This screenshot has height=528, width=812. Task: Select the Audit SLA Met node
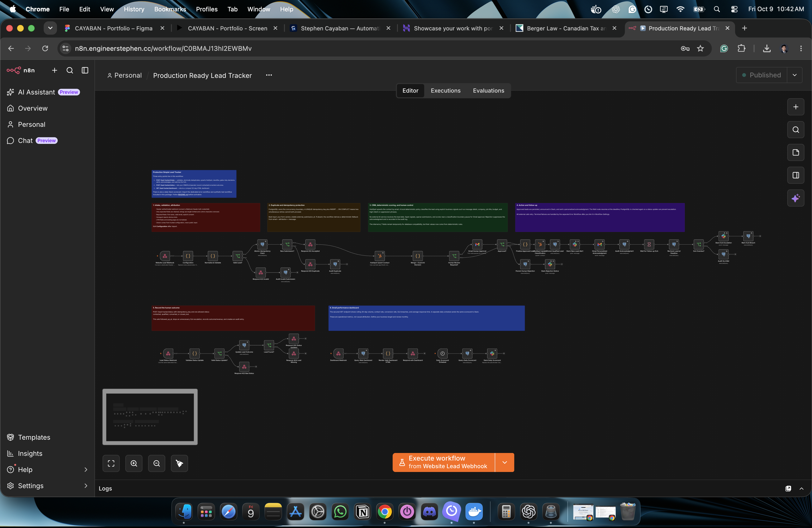(x=724, y=254)
